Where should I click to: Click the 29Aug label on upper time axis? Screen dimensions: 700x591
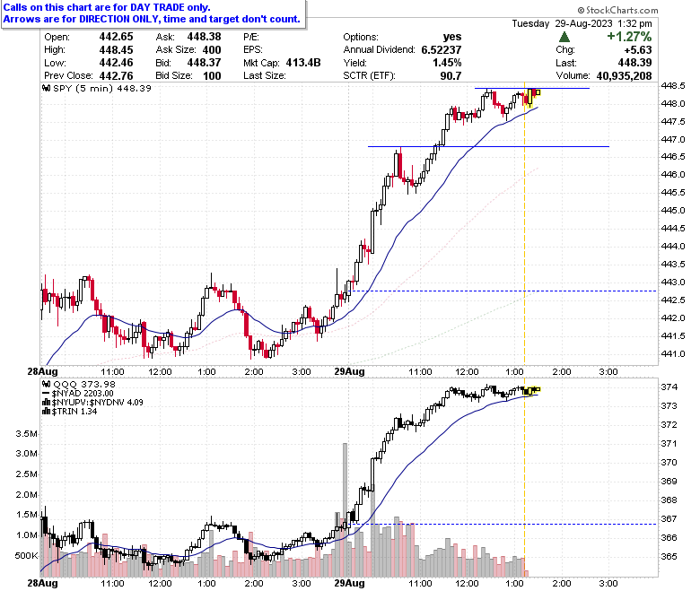point(350,371)
